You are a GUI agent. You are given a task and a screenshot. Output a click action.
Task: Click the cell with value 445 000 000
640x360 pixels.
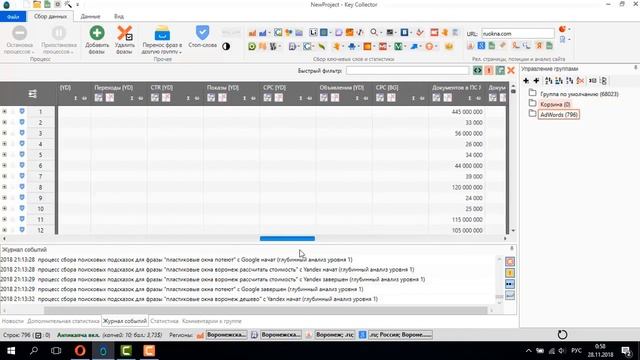tap(457, 111)
